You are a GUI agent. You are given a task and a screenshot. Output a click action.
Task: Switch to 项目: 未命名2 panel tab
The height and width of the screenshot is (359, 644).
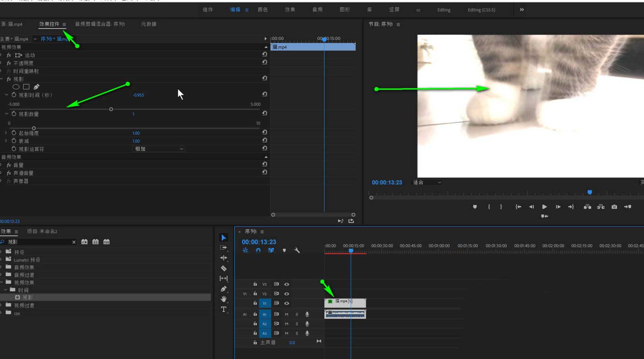pyautogui.click(x=42, y=231)
